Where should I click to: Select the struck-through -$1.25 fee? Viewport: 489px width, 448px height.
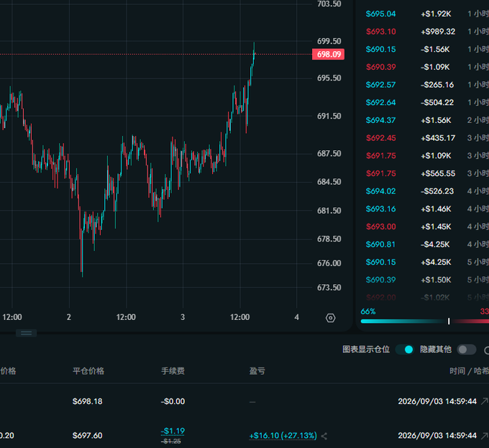[172, 441]
